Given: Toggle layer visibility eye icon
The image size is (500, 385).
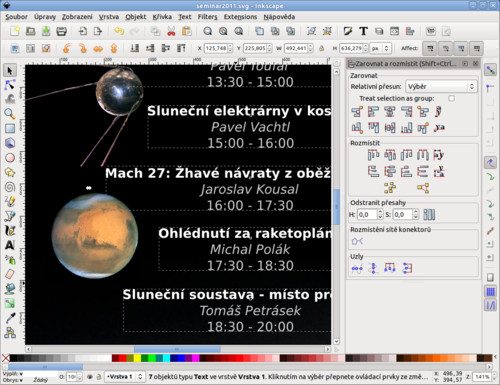Looking at the screenshot, I should click(x=90, y=377).
